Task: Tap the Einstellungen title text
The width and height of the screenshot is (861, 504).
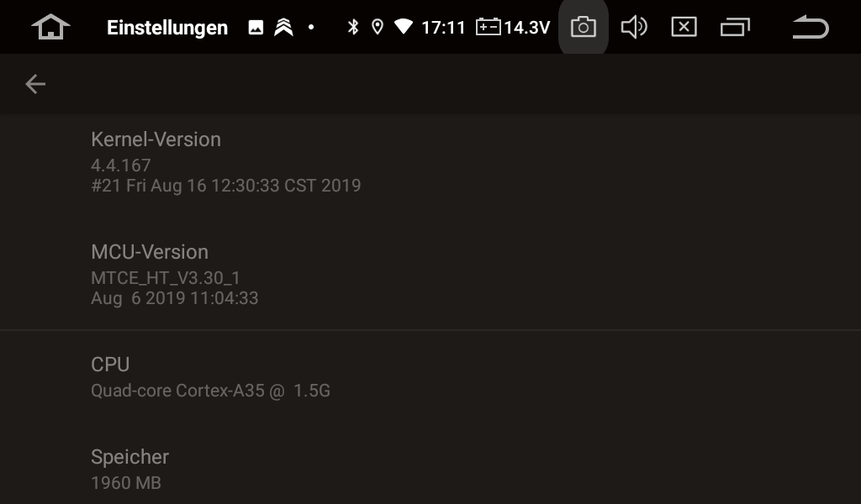Action: click(x=167, y=28)
